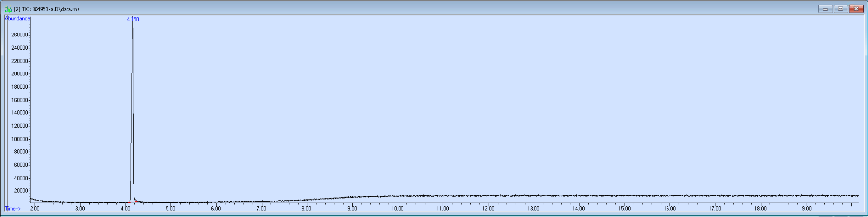Image resolution: width=868 pixels, height=217 pixels.
Task: Click the 80000 abundance axis value
Action: tap(20, 152)
